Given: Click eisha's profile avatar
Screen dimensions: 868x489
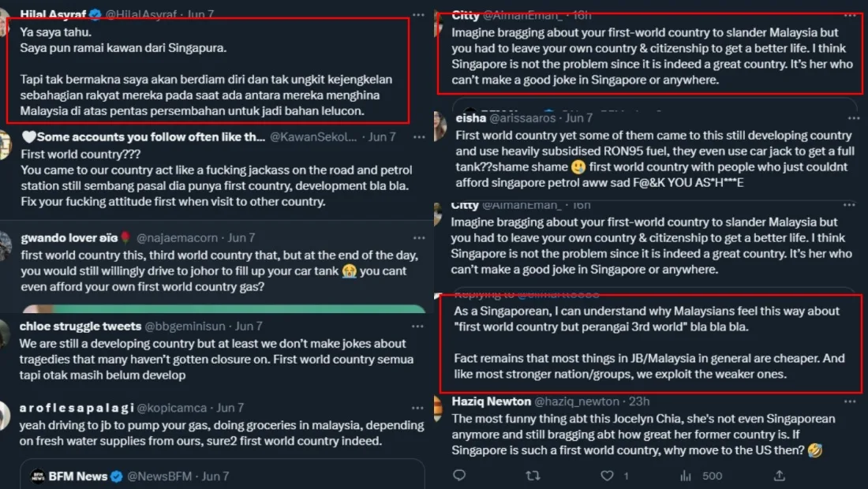Looking at the screenshot, I should point(440,126).
